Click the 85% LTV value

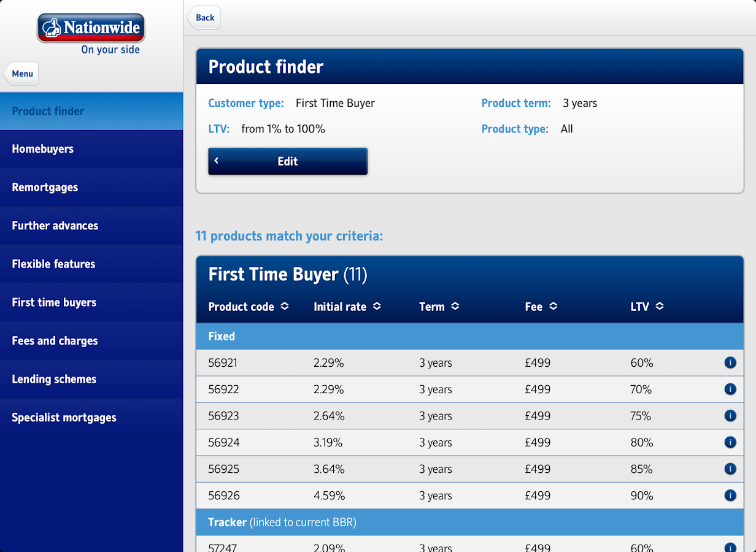pyautogui.click(x=641, y=469)
